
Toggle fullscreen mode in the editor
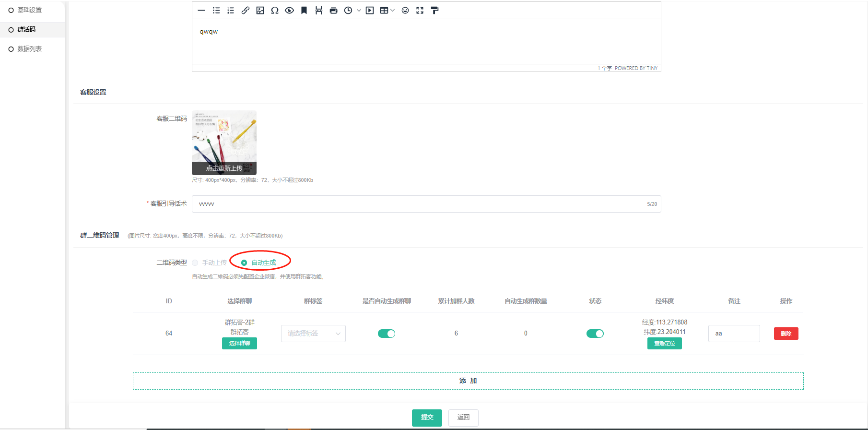(x=420, y=11)
